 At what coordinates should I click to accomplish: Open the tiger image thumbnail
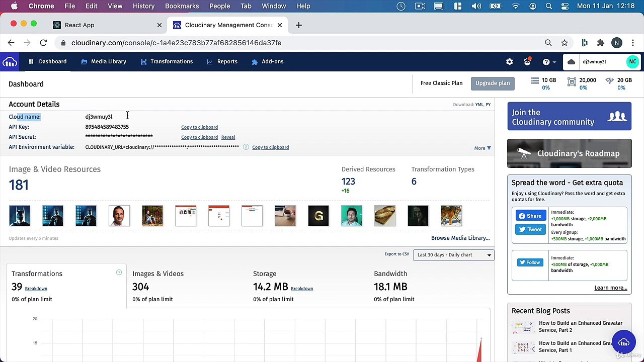tap(451, 216)
